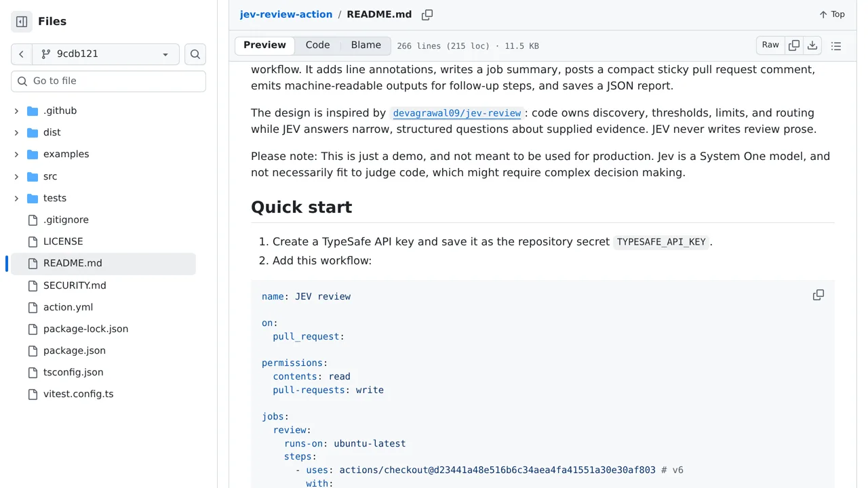Image resolution: width=868 pixels, height=488 pixels.
Task: Follow the devagrawal09/jev-review link
Action: (x=457, y=113)
